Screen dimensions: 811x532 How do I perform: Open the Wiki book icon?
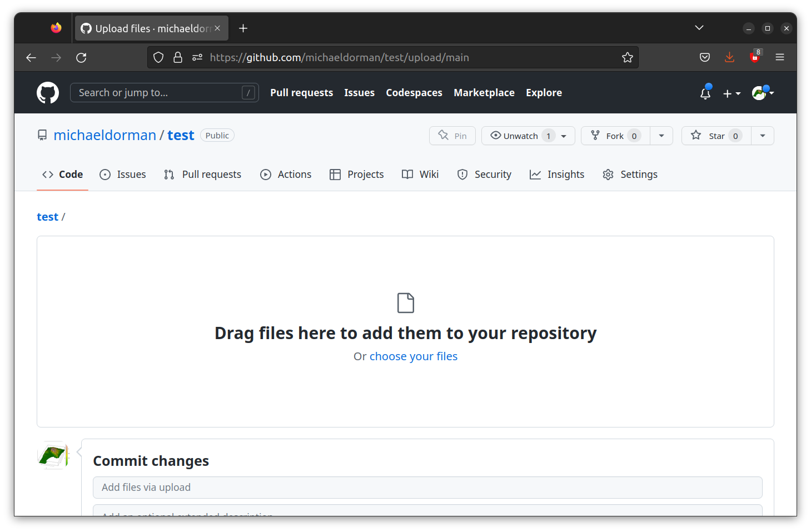[407, 174]
